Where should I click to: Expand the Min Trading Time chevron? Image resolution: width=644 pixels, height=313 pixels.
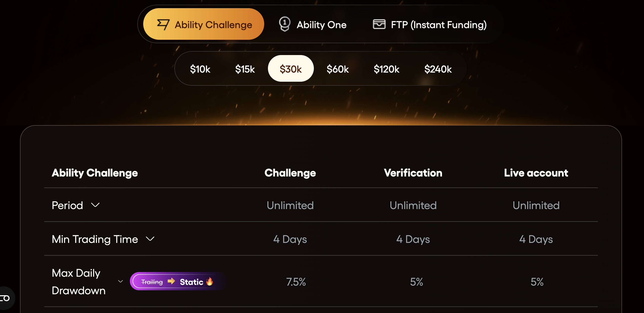click(x=150, y=239)
